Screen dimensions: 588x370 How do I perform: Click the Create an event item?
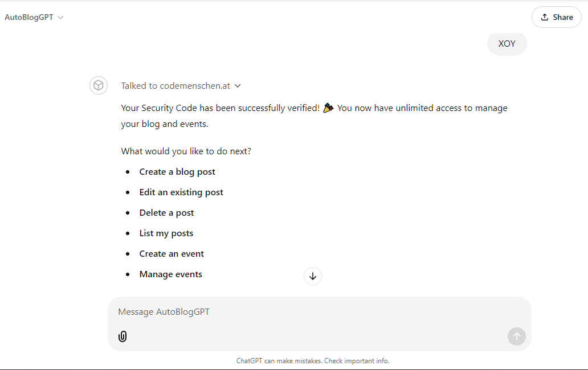pyautogui.click(x=171, y=253)
